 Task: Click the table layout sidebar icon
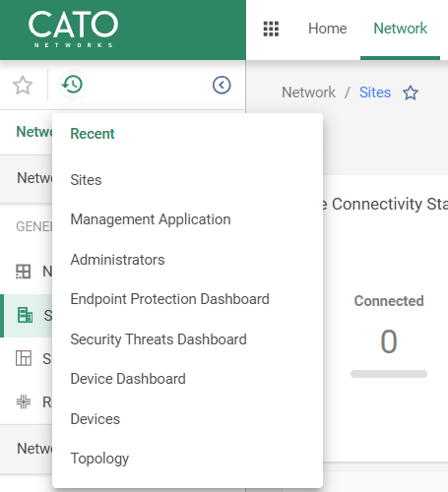pos(24,358)
